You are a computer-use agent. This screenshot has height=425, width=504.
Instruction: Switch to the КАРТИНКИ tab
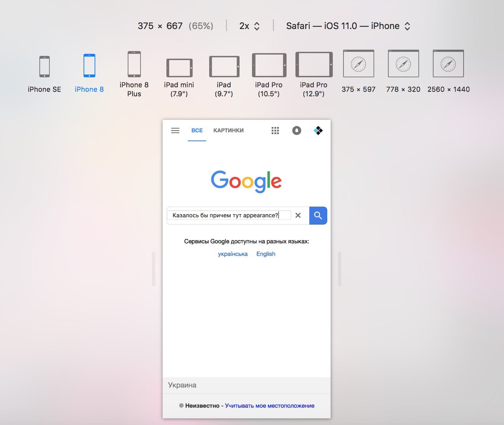(228, 130)
